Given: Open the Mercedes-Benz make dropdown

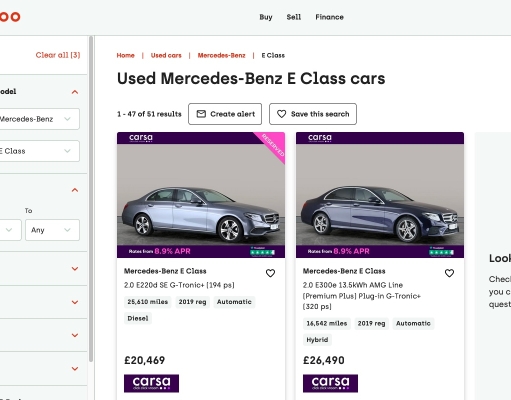Looking at the screenshot, I should point(39,119).
